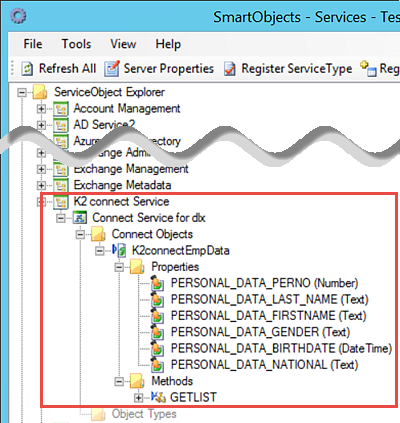The width and height of the screenshot is (400, 423).
Task: Select the Properties tree label
Action: pos(175,267)
